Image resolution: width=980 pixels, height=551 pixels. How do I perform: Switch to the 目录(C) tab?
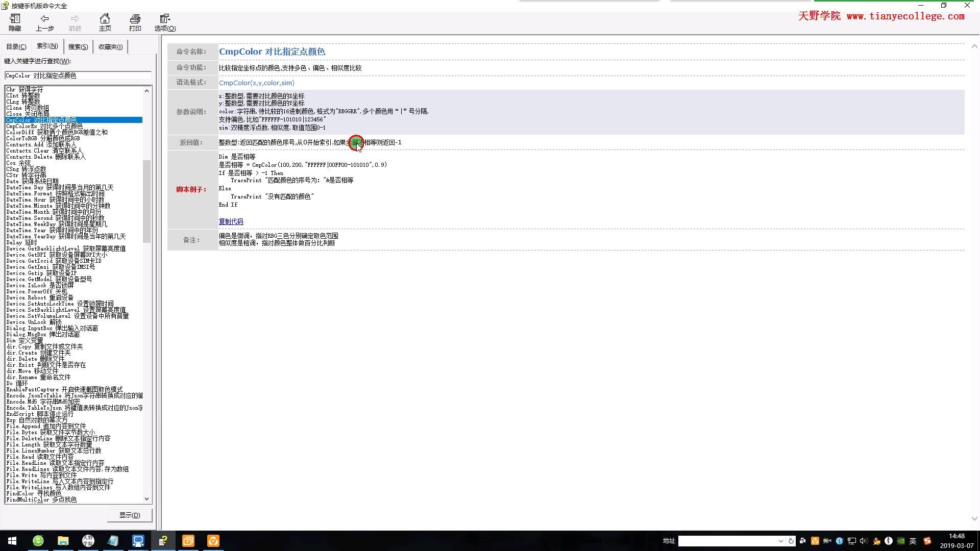pos(16,46)
